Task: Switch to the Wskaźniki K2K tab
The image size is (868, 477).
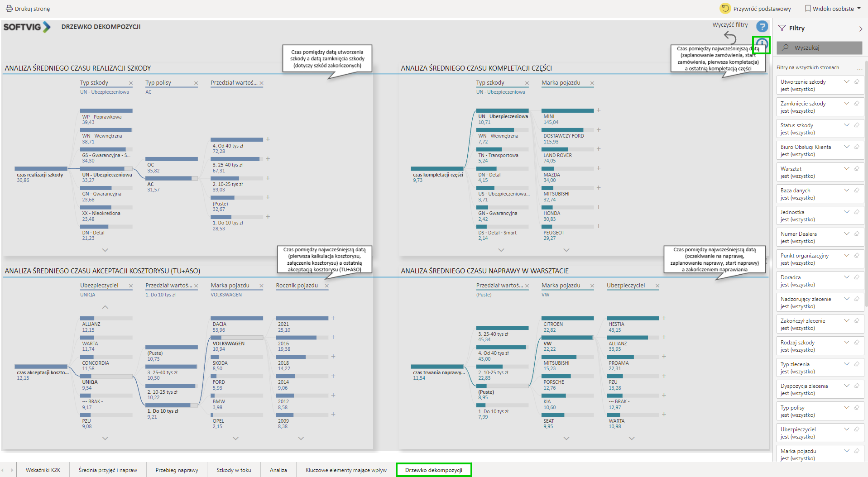Action: [43, 470]
